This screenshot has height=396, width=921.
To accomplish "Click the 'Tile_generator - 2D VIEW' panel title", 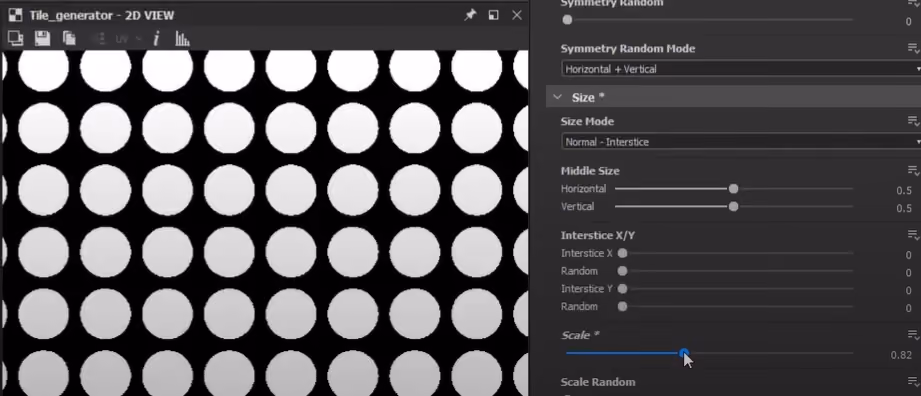I will tap(102, 15).
